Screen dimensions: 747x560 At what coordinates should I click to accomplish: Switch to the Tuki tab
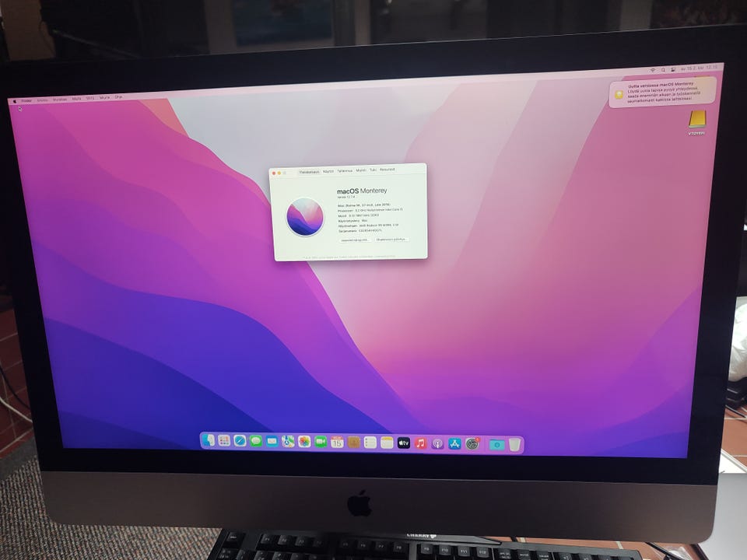point(373,170)
